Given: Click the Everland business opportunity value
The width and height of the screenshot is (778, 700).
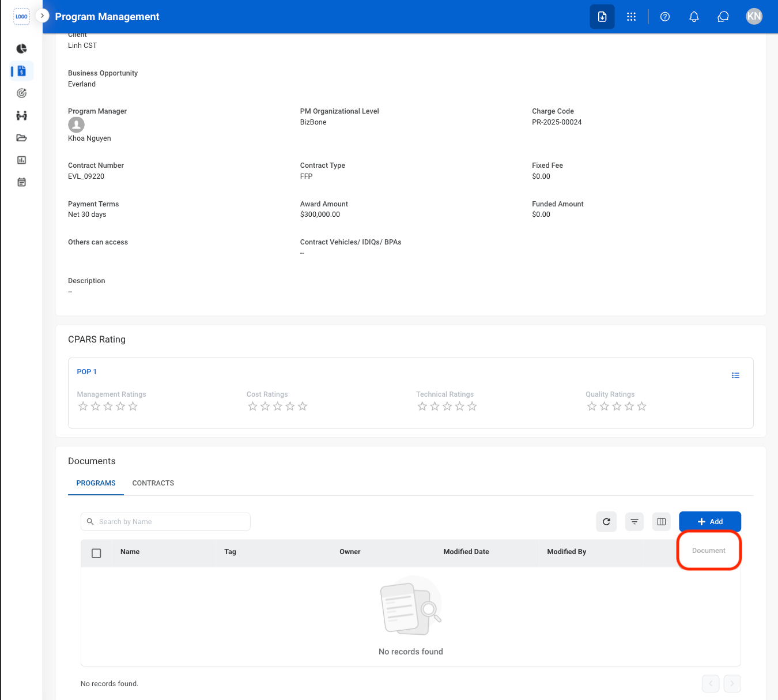Looking at the screenshot, I should [82, 84].
